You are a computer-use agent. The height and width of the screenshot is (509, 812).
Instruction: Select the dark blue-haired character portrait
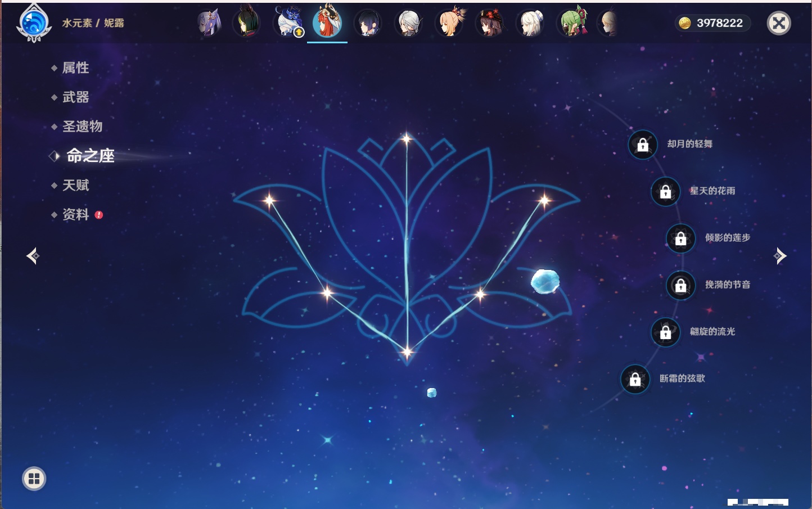click(x=368, y=24)
